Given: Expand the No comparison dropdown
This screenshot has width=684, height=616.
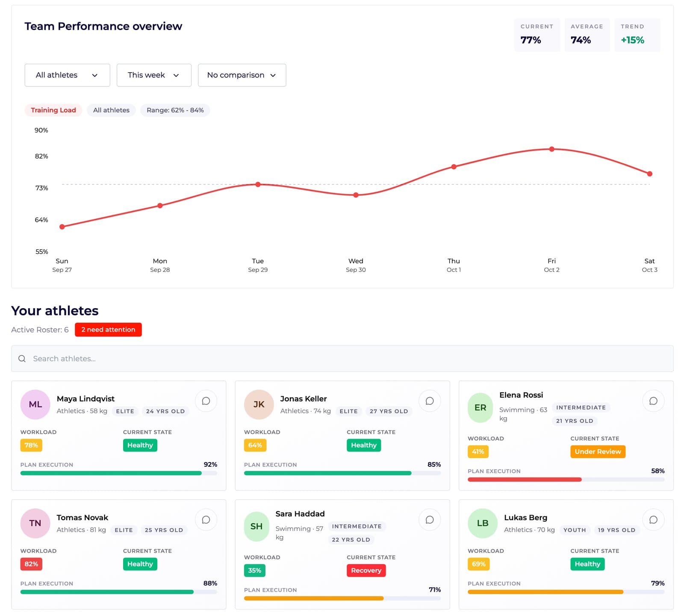Looking at the screenshot, I should point(242,75).
